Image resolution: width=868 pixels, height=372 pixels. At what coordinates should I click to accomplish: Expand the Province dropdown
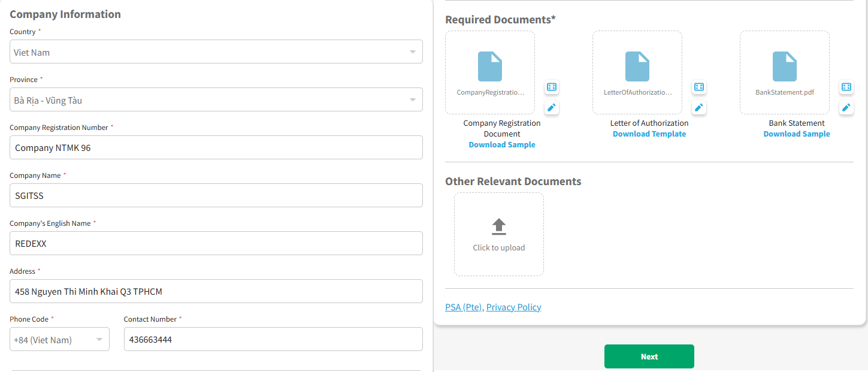point(216,100)
